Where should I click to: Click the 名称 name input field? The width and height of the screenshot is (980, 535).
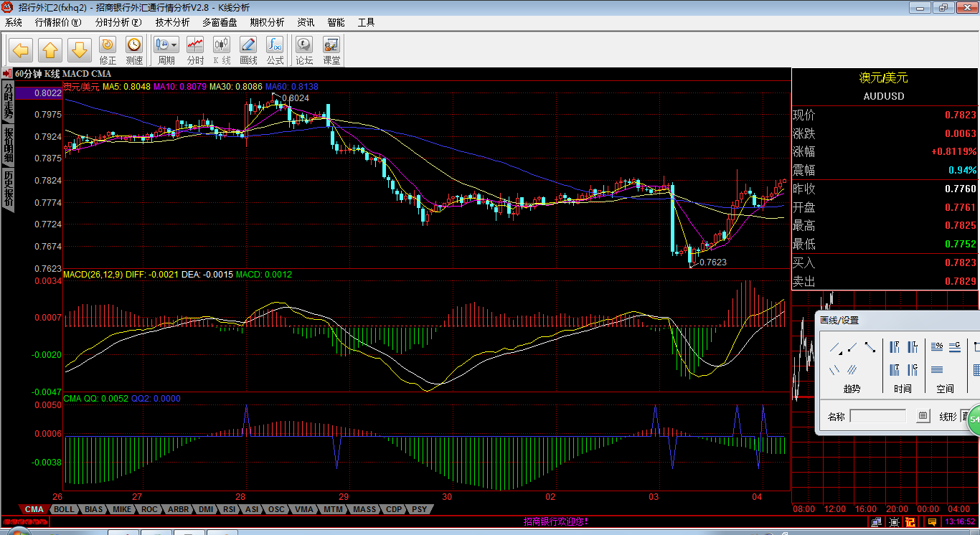[x=877, y=416]
